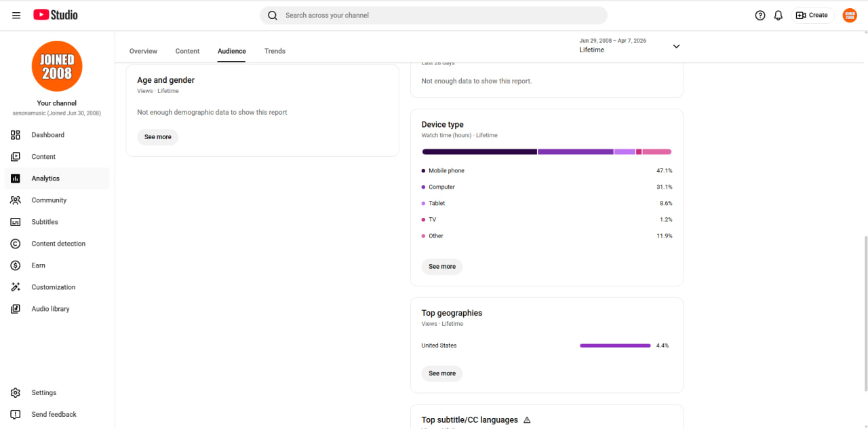Open Earn label in the sidebar
The width and height of the screenshot is (868, 429).
click(39, 265)
